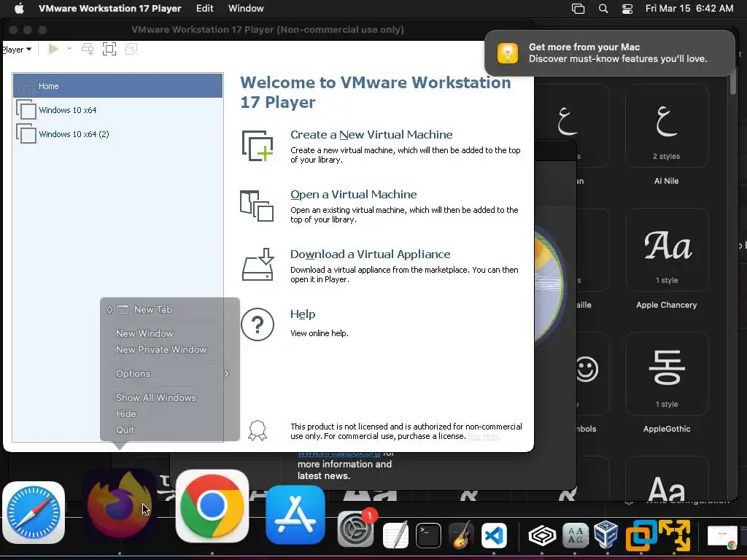This screenshot has width=747, height=560.
Task: Click the Download a Virtual Appliance icon
Action: pos(258,264)
